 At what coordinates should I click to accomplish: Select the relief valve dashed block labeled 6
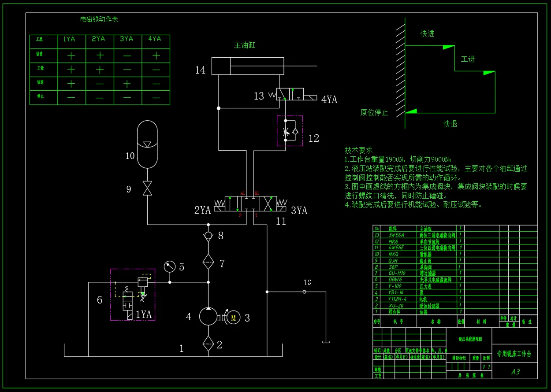(132, 294)
